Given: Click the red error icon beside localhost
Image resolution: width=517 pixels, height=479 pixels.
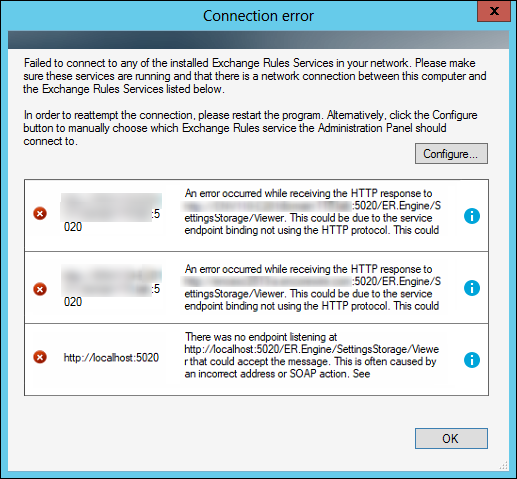Looking at the screenshot, I should pos(40,357).
